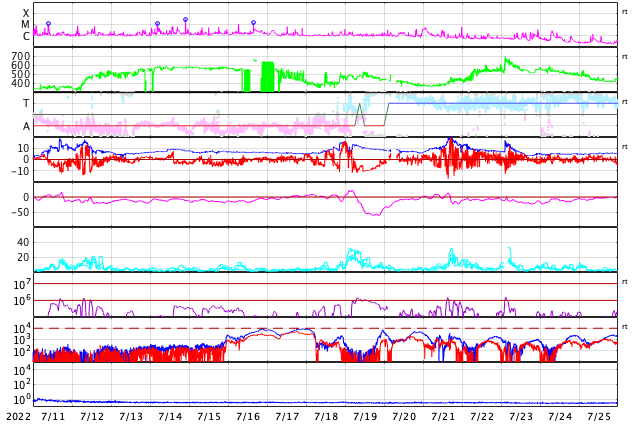Click the '7/20' date label
Image resolution: width=634 pixels, height=424 pixels.
pyautogui.click(x=404, y=417)
